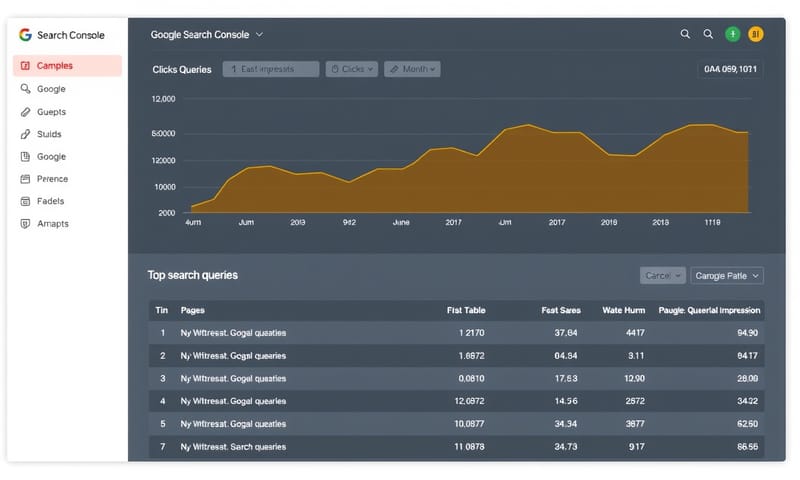Click the East inpresats filter field
Viewport: 800px width, 480px height.
point(270,69)
